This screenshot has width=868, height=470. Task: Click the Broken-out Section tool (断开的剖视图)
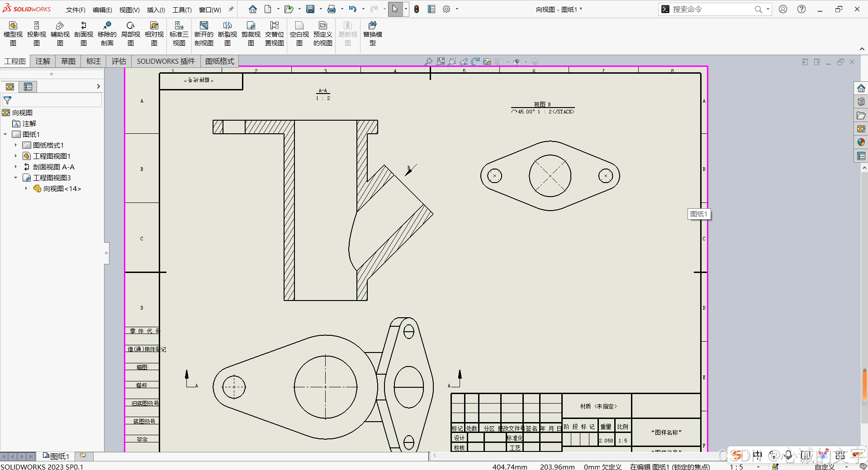coord(204,34)
